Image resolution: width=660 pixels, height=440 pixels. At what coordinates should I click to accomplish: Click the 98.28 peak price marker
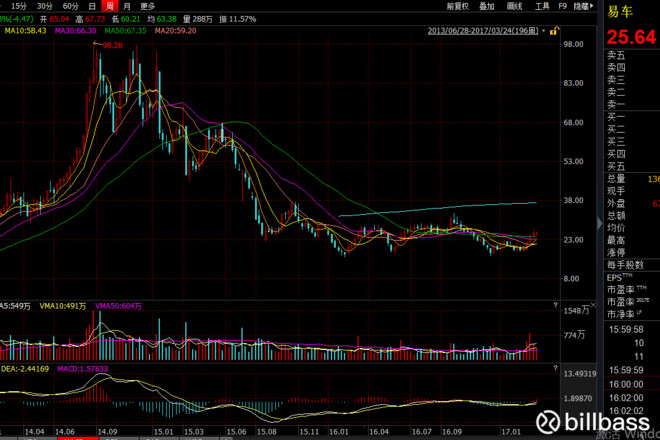pos(111,45)
